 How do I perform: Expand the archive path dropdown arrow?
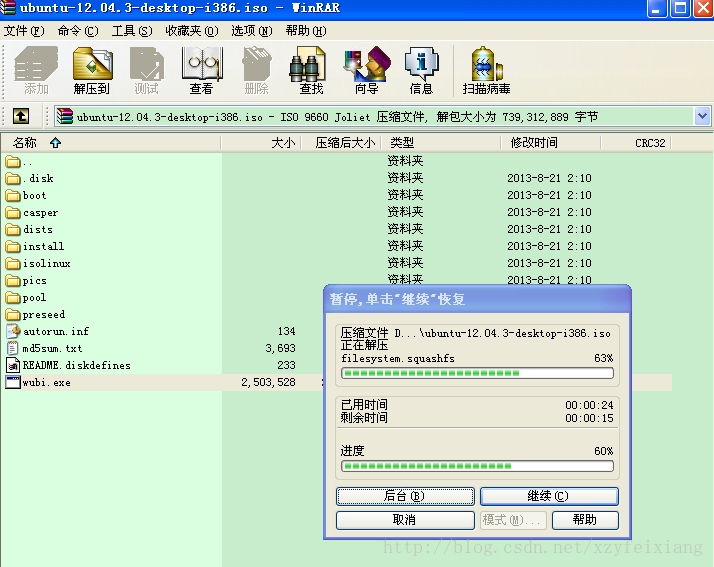[x=702, y=116]
